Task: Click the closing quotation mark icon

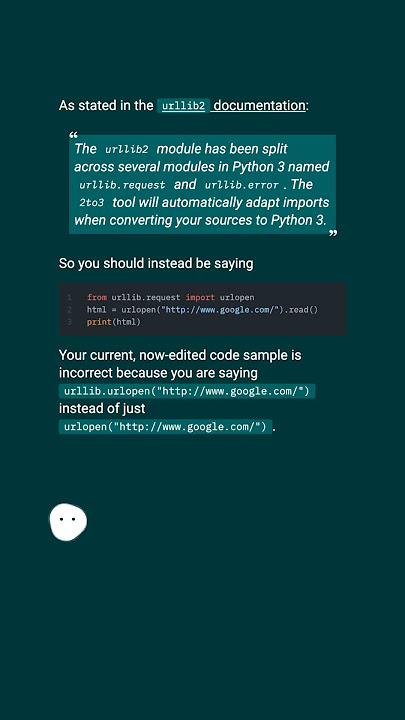Action: point(333,233)
